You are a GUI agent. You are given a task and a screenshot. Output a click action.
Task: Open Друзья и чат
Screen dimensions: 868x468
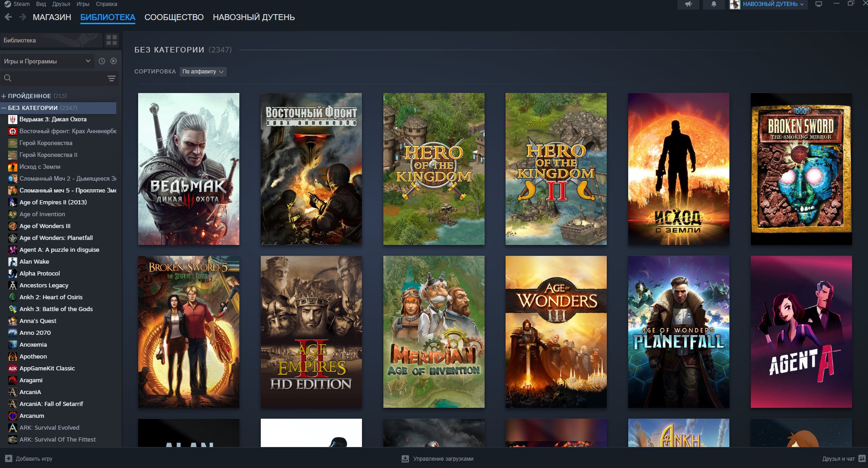tap(844, 458)
